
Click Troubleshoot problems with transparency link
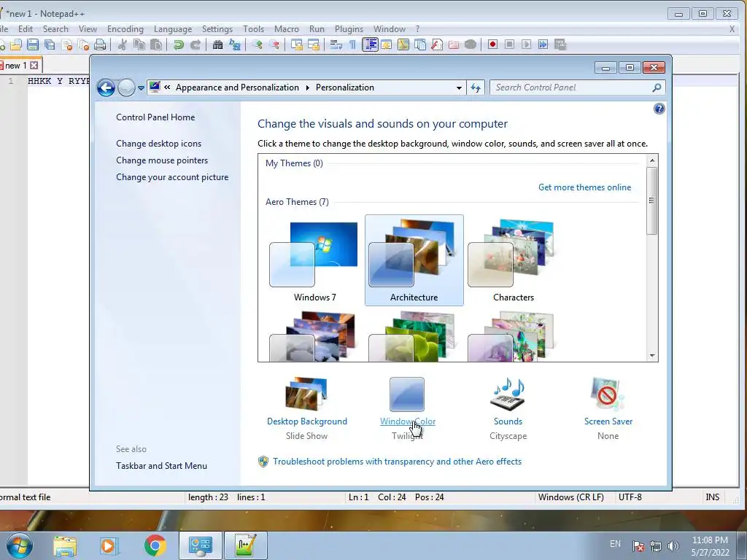(x=398, y=462)
